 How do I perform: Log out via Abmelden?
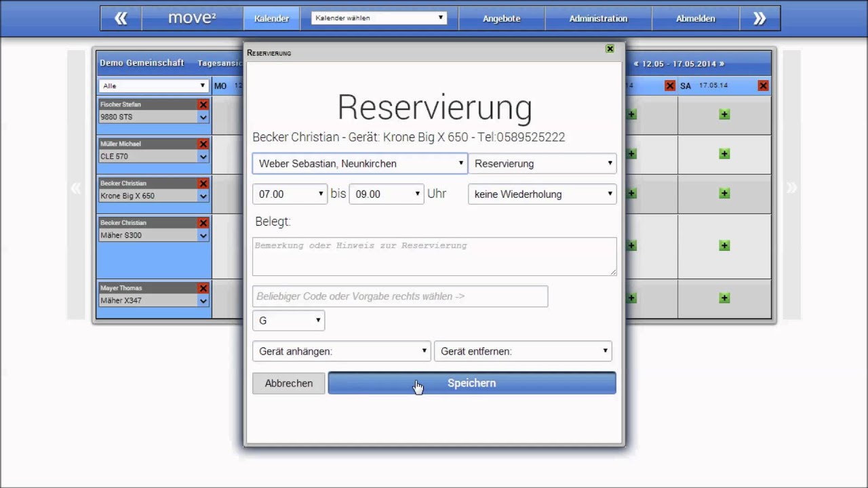coord(695,18)
